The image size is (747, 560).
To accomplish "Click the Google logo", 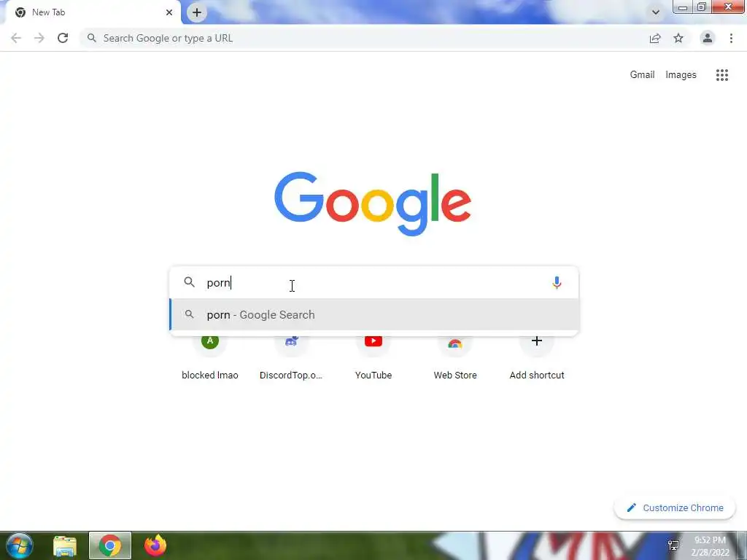I will pos(373,204).
